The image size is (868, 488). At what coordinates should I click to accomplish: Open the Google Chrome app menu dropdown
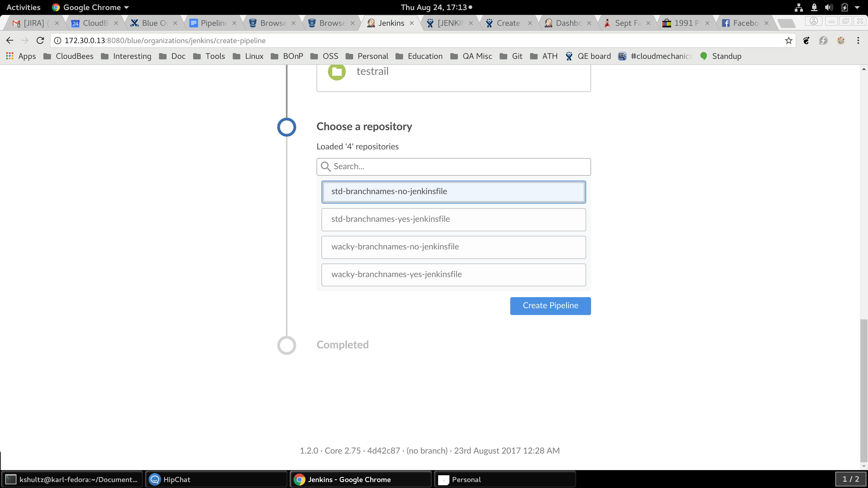click(x=91, y=7)
